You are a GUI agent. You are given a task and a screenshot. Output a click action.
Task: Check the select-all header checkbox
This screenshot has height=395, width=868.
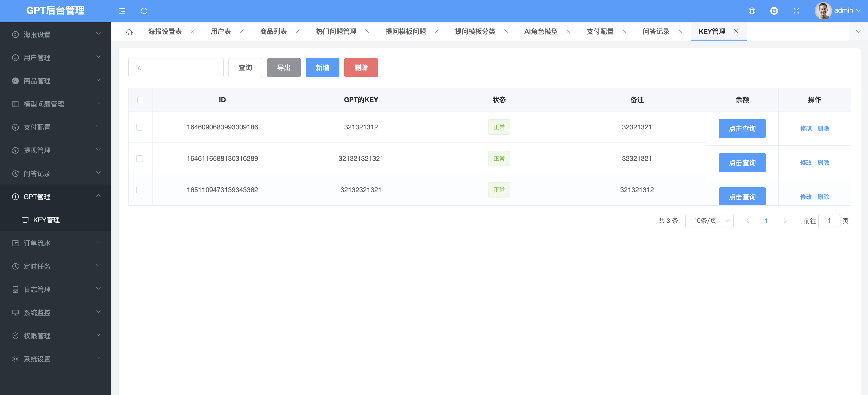[x=140, y=100]
